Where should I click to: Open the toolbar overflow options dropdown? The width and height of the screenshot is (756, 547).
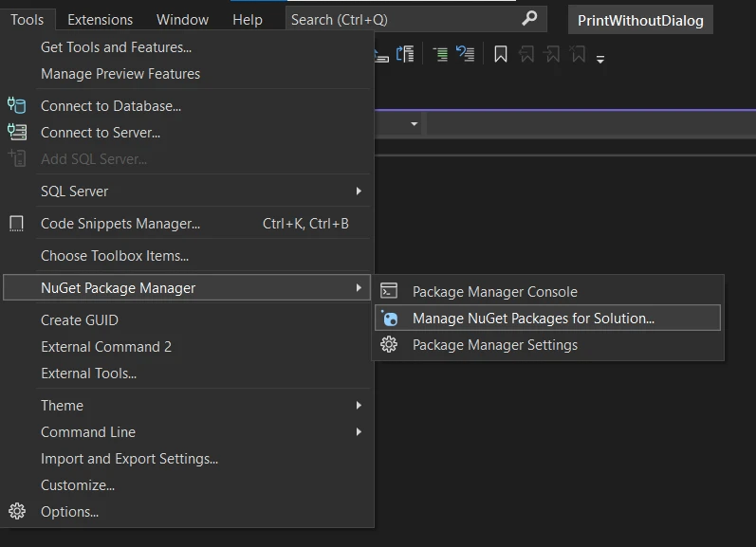600,58
